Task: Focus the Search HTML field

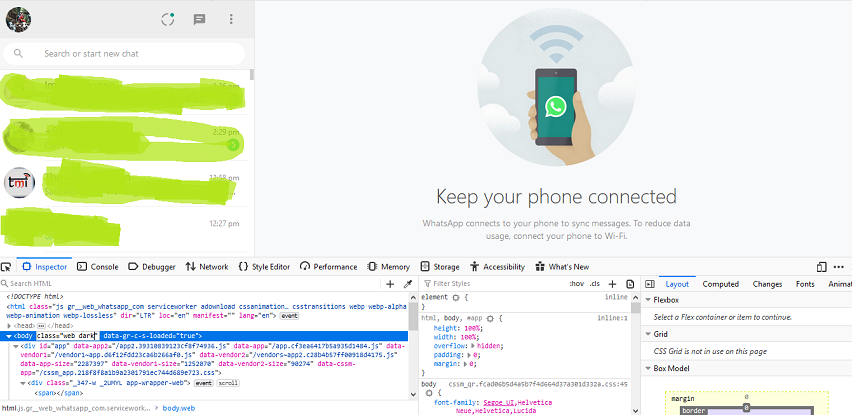Action: pos(190,284)
